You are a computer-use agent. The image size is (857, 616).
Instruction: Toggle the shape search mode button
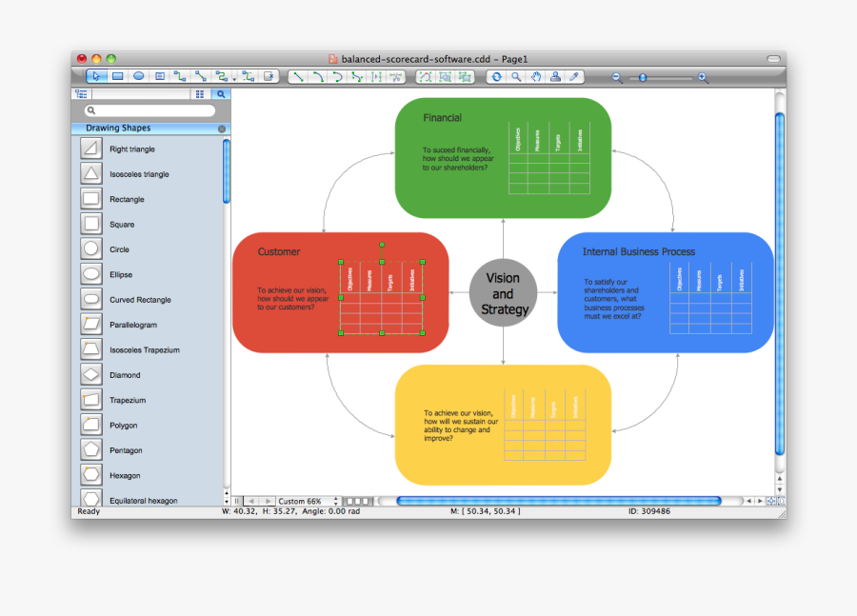(x=221, y=94)
